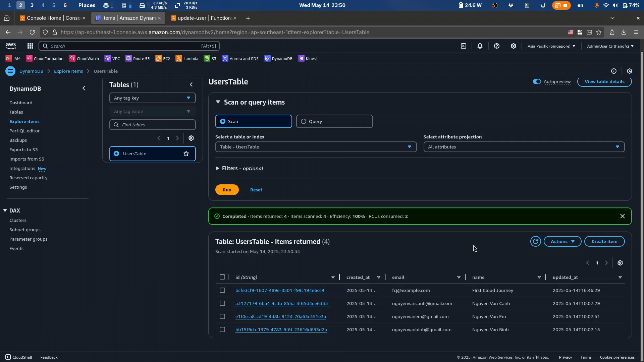Open AWS console settings gear
Viewport: 644px width, 362px height.
pyautogui.click(x=514, y=46)
